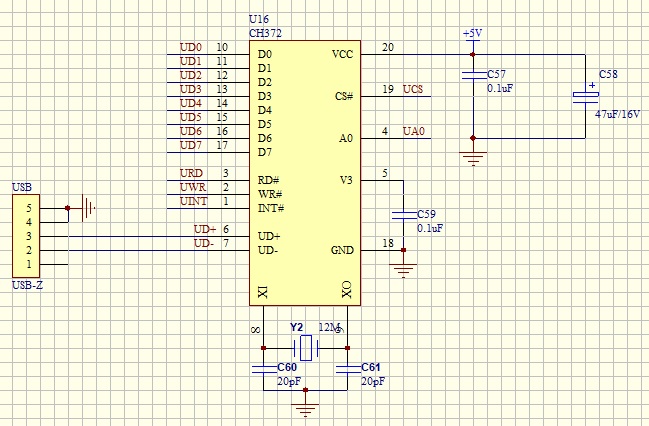Select the UD0 net label
Image resolution: width=649 pixels, height=426 pixels.
[190, 47]
